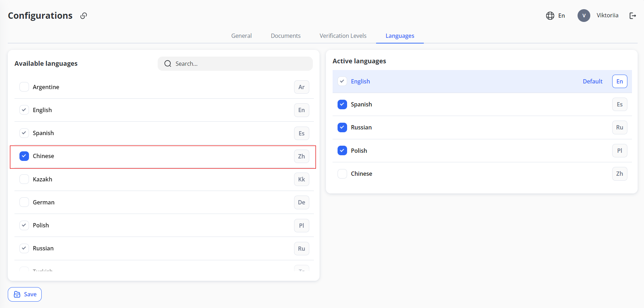
Task: Click the En badge in Active languages
Action: point(620,81)
